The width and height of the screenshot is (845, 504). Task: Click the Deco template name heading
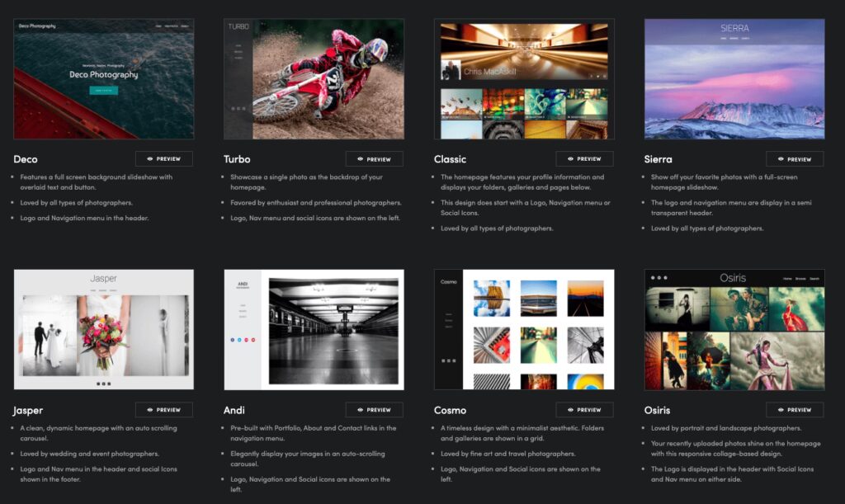(26, 159)
